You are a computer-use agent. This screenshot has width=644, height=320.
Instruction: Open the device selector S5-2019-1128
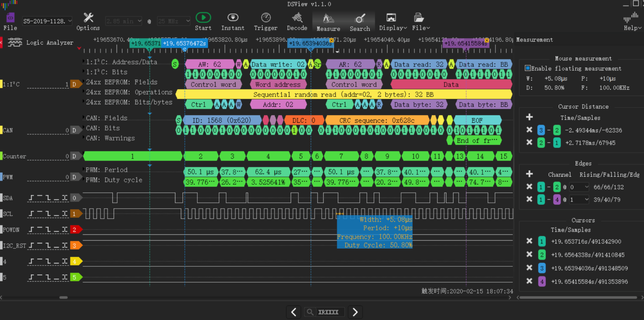(47, 21)
